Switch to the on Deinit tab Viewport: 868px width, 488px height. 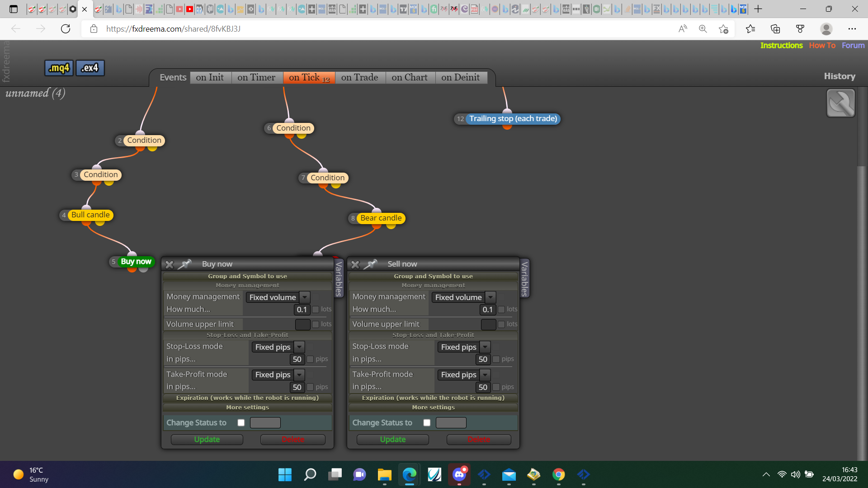click(x=461, y=78)
